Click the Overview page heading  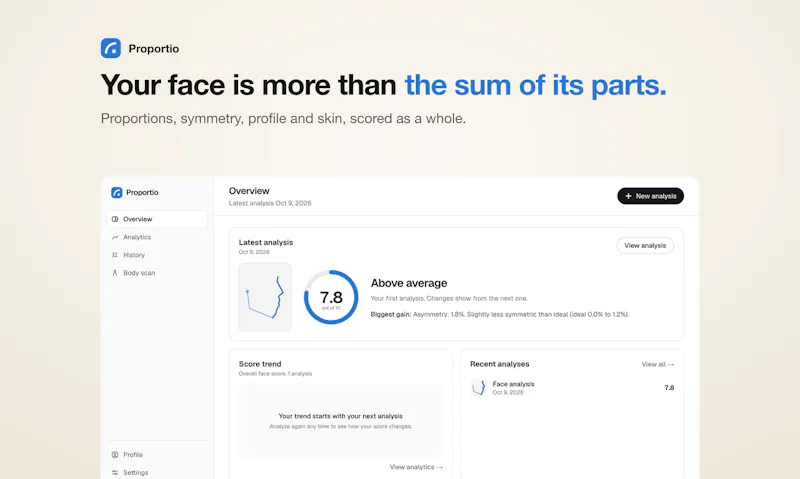tap(249, 191)
